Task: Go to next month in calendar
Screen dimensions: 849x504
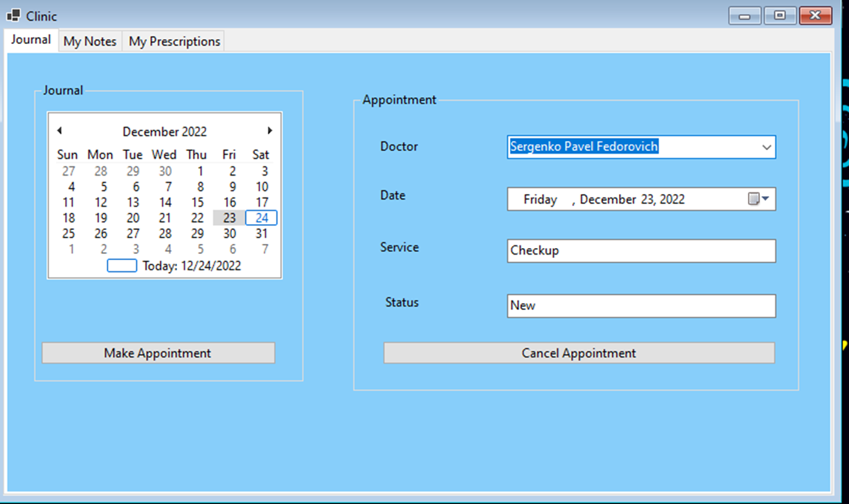Action: 270,131
